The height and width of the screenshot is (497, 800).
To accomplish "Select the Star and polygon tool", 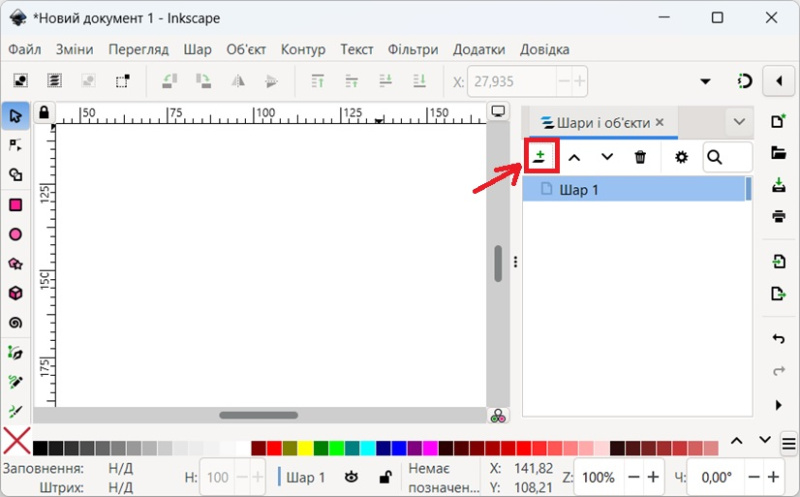I will 15,264.
